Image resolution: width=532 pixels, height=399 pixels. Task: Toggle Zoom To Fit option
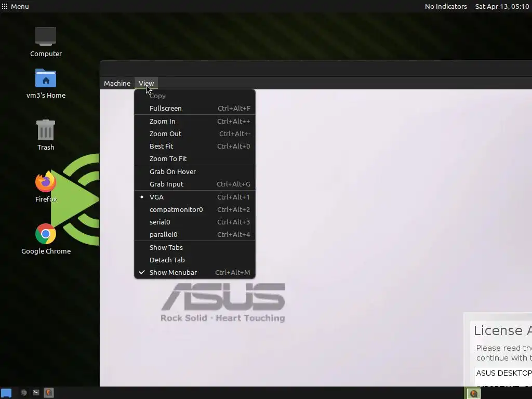[x=195, y=158]
